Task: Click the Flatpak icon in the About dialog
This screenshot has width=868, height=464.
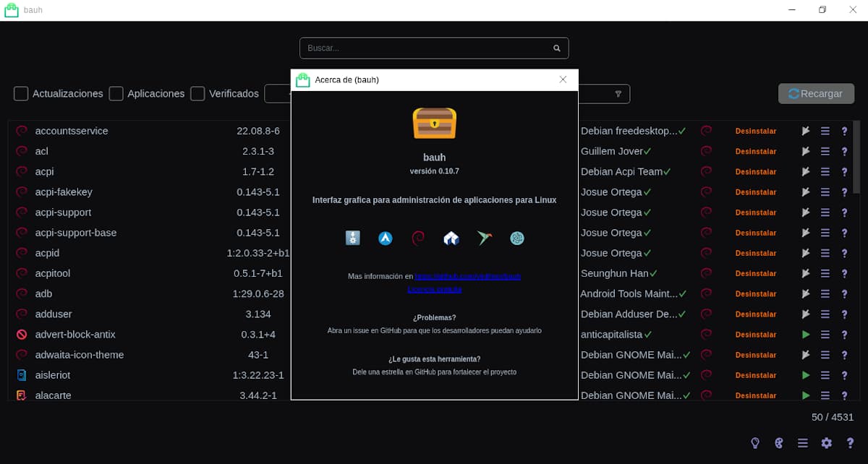Action: pos(451,238)
